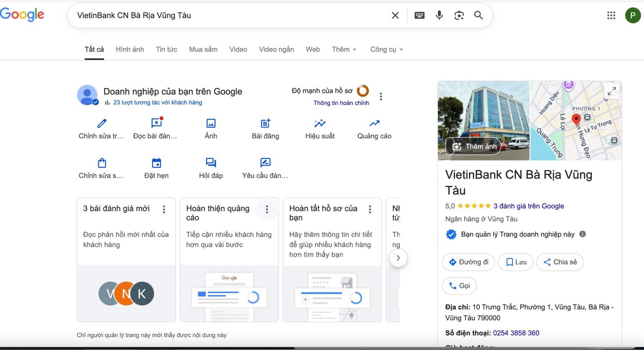Switch to the Mua sắm tab
This screenshot has height=350, width=644.
203,49
